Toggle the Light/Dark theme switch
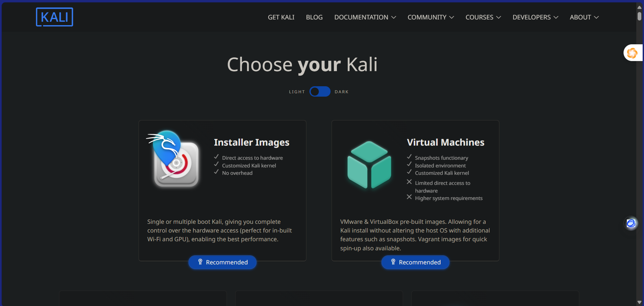Viewport: 644px width, 306px height. [x=320, y=92]
